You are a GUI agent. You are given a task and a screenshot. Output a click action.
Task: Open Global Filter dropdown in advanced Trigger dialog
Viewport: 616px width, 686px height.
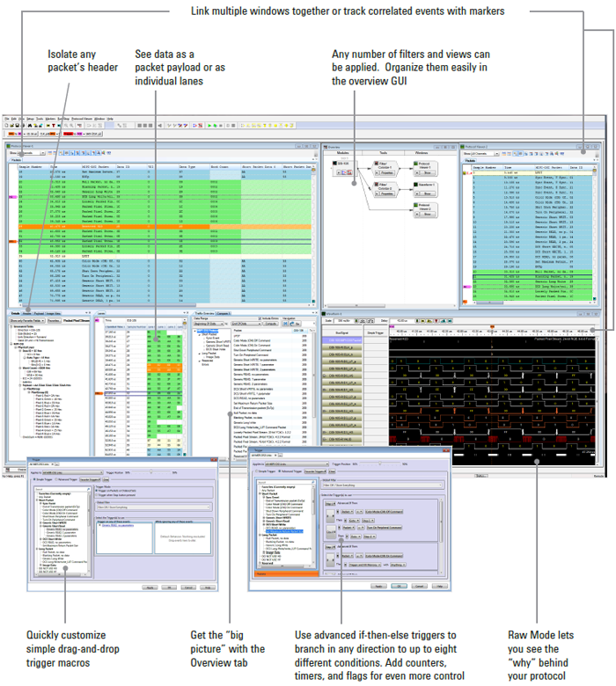(383, 485)
